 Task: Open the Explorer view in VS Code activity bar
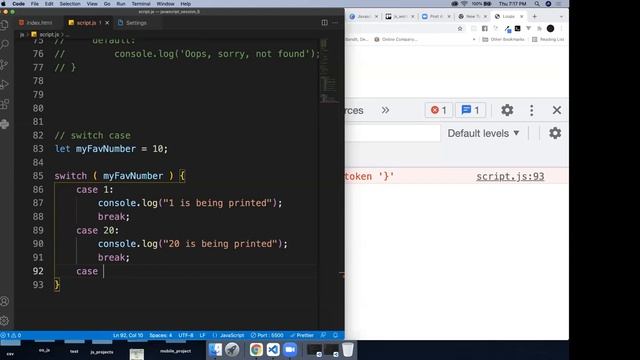[5, 24]
